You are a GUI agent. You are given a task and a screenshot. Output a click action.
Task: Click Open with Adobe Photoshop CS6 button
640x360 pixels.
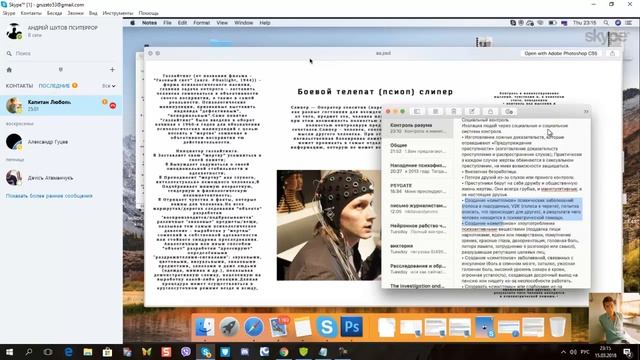point(561,53)
